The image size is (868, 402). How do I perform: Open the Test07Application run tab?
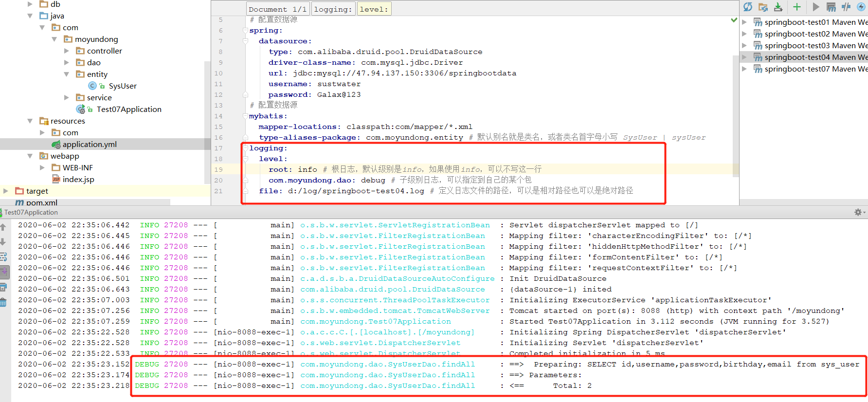pyautogui.click(x=31, y=212)
